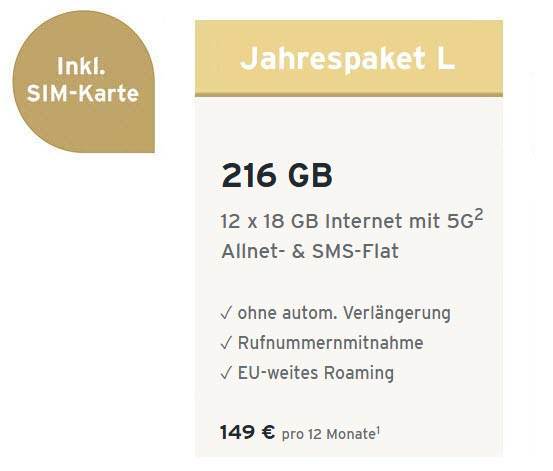
Task: Click the 'pro 12 Monate' label
Action: coord(328,434)
